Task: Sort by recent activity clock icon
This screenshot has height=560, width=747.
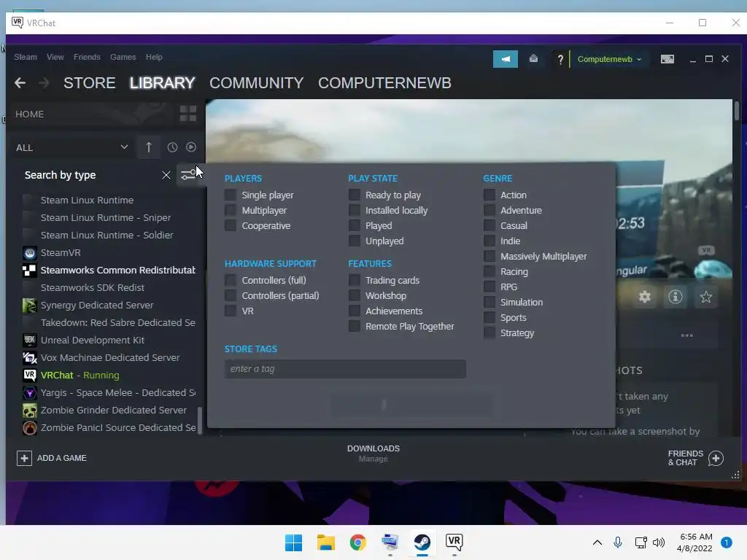Action: (x=172, y=147)
